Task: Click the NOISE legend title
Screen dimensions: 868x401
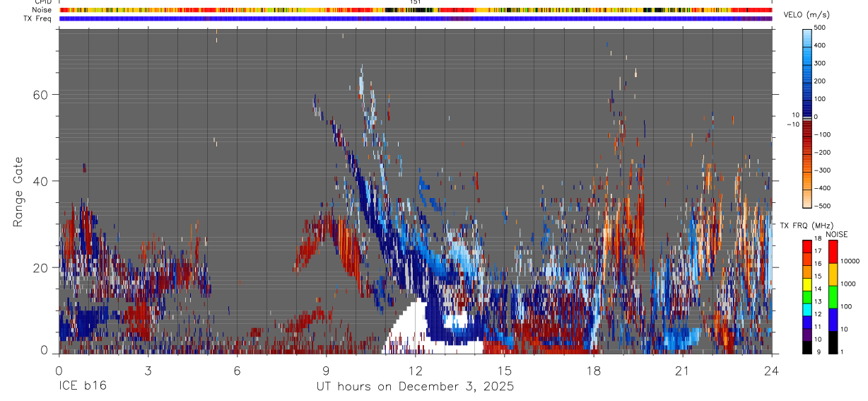Action: pyautogui.click(x=836, y=234)
